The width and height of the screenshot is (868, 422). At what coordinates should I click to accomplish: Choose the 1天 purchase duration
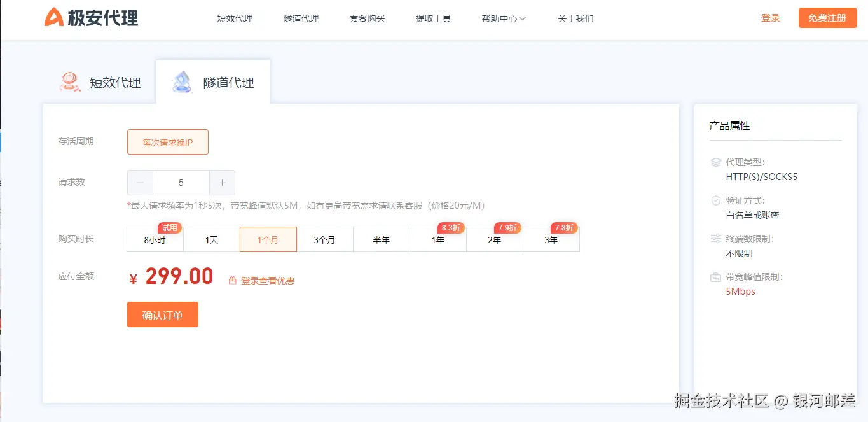212,239
